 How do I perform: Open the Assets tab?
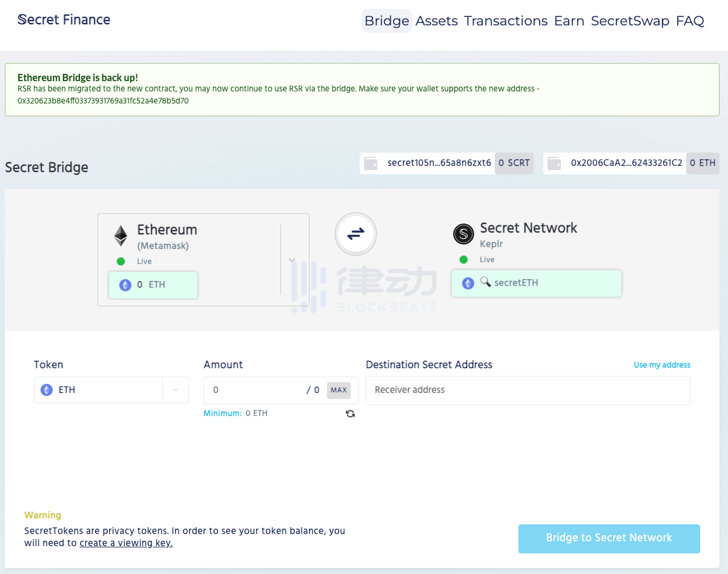point(436,21)
